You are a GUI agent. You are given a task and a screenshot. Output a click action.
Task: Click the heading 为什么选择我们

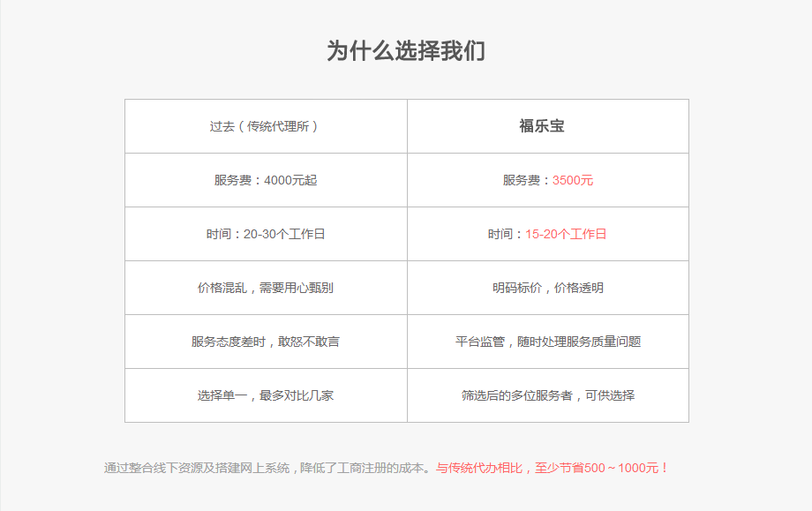(x=406, y=50)
